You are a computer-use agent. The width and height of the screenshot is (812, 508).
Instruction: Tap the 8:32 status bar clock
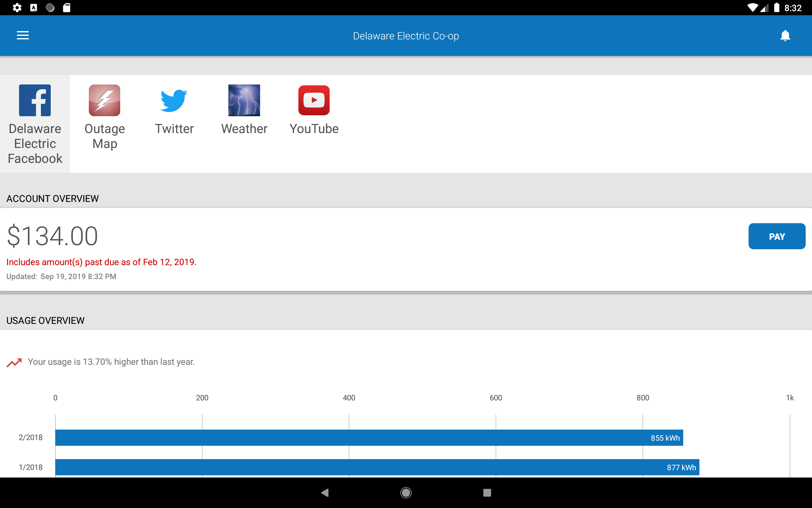click(793, 8)
